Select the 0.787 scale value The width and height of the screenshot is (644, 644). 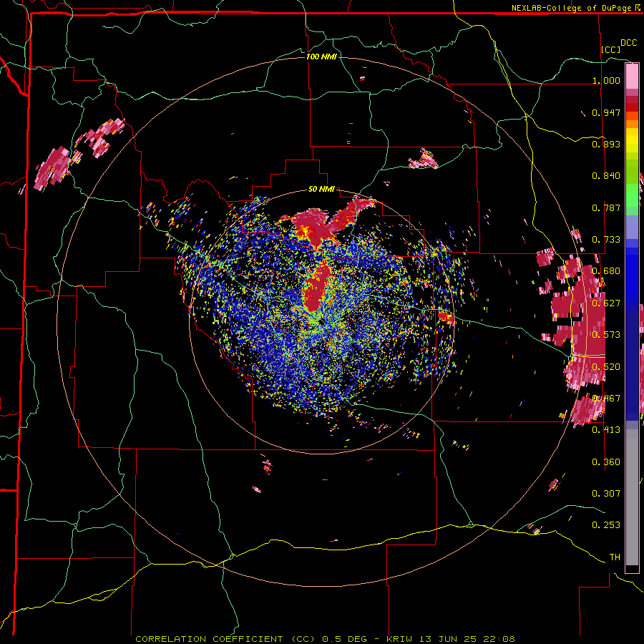coord(606,208)
